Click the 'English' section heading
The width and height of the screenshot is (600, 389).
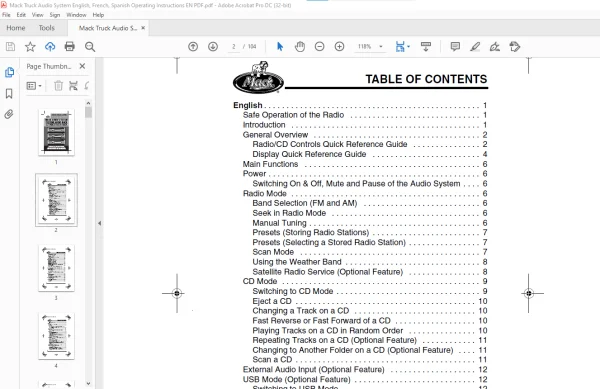coord(248,105)
